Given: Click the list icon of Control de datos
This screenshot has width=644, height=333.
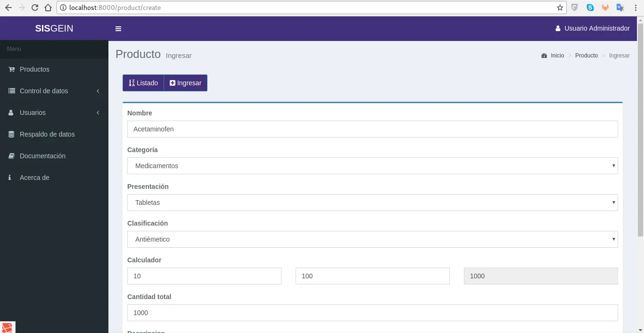Looking at the screenshot, I should click(11, 91).
